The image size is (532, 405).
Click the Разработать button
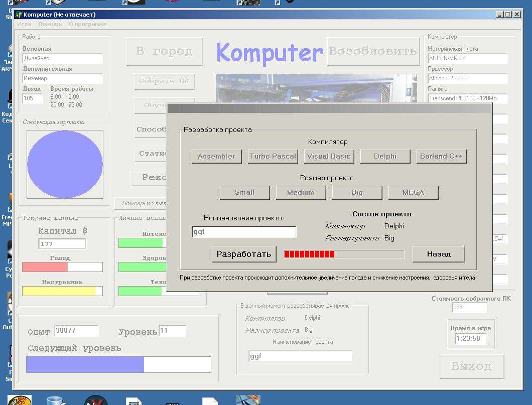(244, 254)
